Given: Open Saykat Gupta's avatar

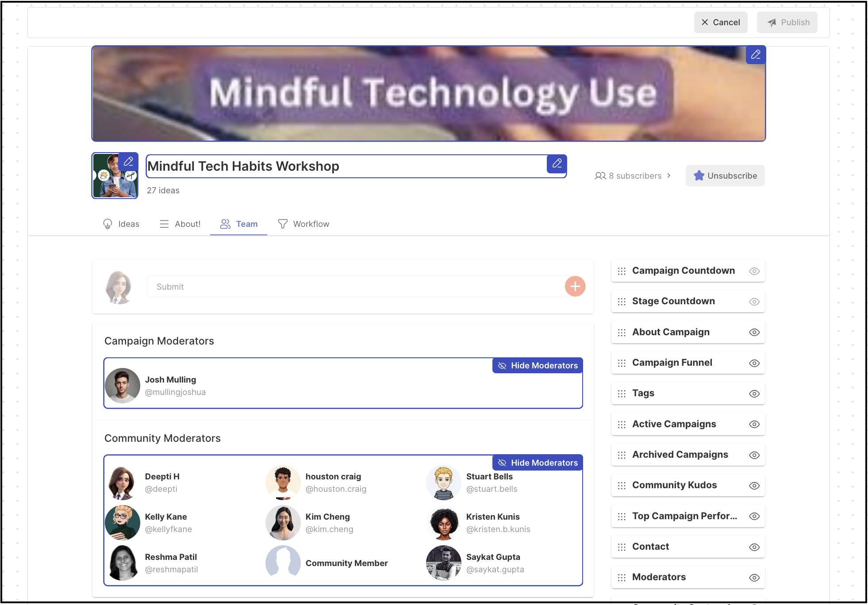Looking at the screenshot, I should point(444,563).
